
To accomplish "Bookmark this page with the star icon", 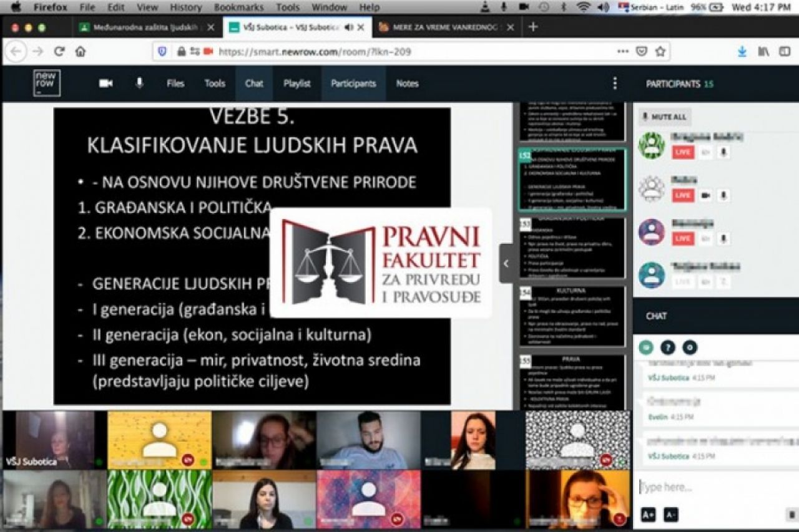I will [x=660, y=52].
